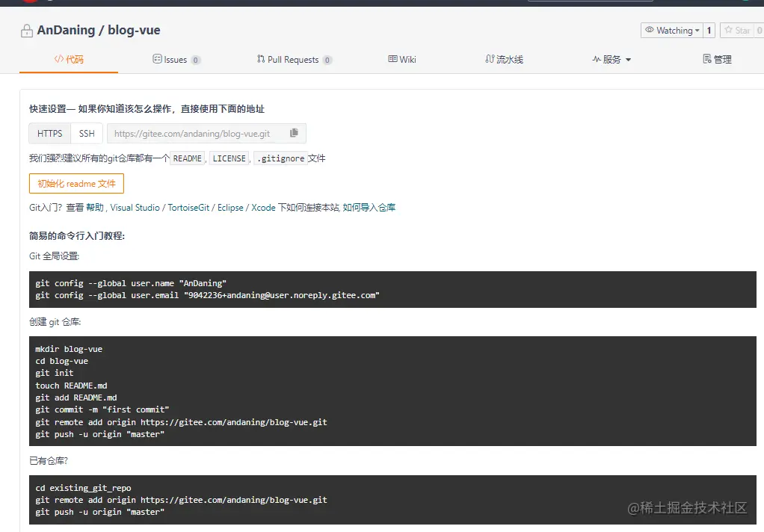The width and height of the screenshot is (764, 532).
Task: Click the Pull Requests count badge 0
Action: [327, 60]
